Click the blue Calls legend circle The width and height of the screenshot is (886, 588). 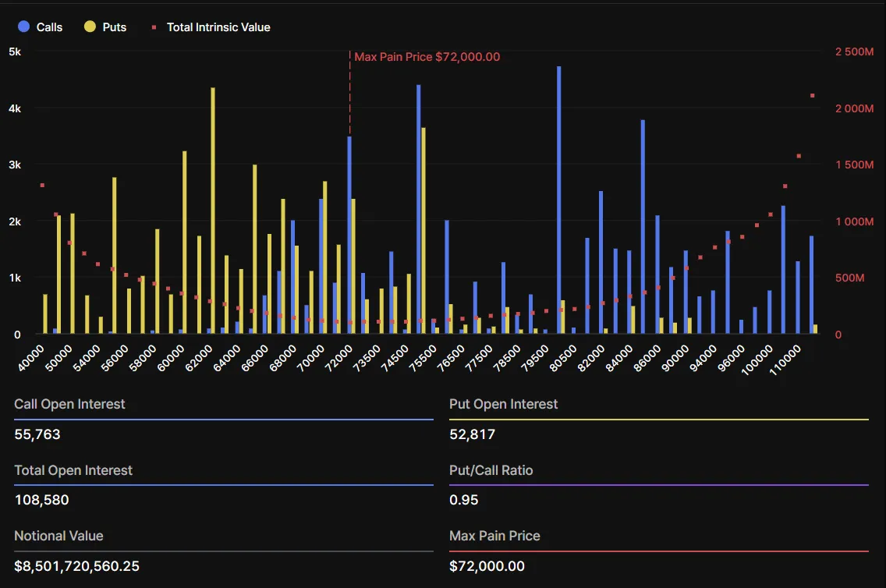[x=23, y=27]
